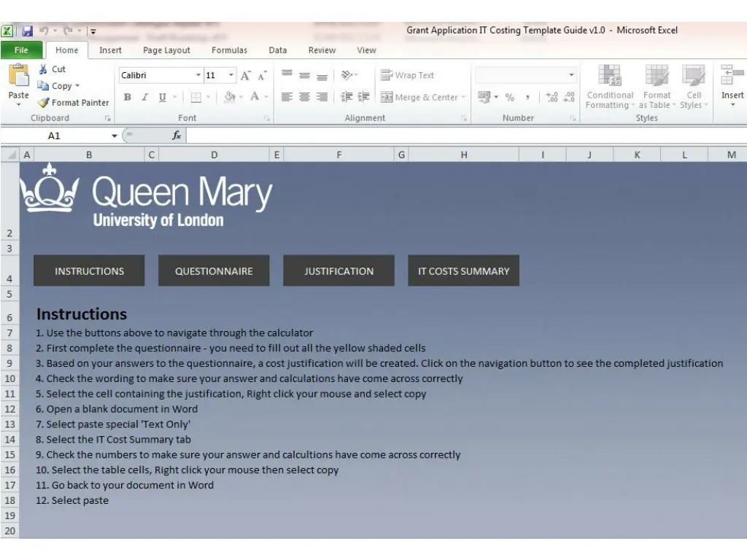Expand the Merge & Center dropdown arrow
The height and width of the screenshot is (560, 747).
[463, 97]
